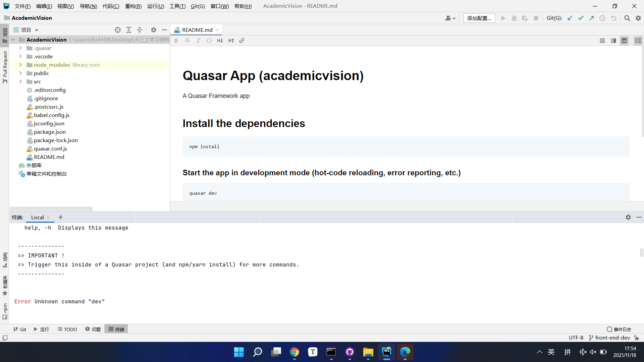Image resolution: width=644 pixels, height=362 pixels.
Task: Open the Git(G) menu
Action: [198, 6]
